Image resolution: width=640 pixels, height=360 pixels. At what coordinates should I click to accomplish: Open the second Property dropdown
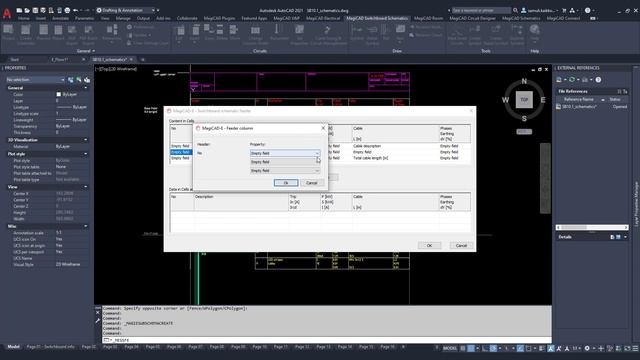coord(285,162)
